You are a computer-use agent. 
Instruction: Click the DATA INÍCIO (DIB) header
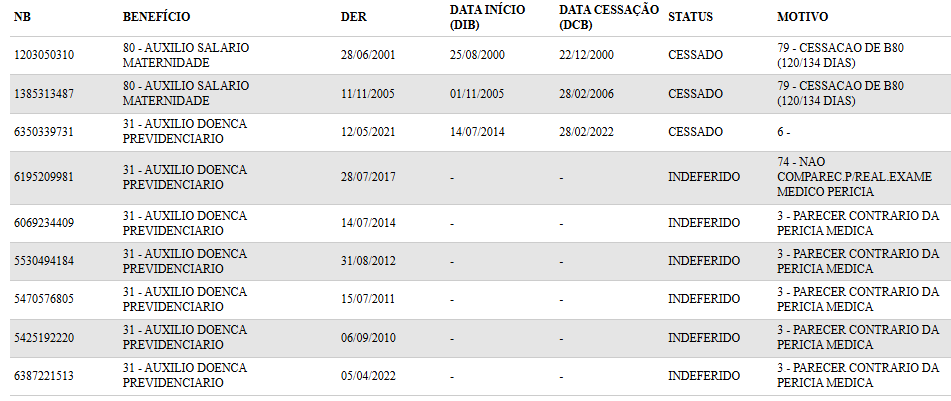[488, 17]
